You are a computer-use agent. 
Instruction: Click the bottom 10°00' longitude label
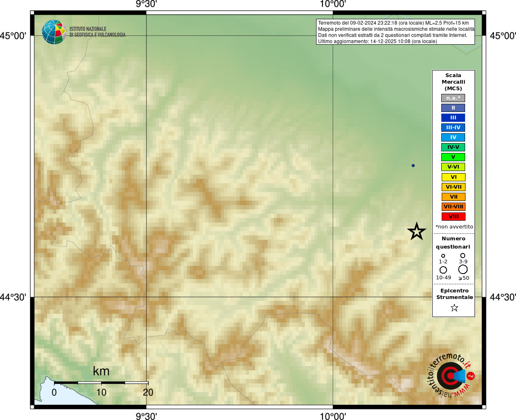[333, 416]
